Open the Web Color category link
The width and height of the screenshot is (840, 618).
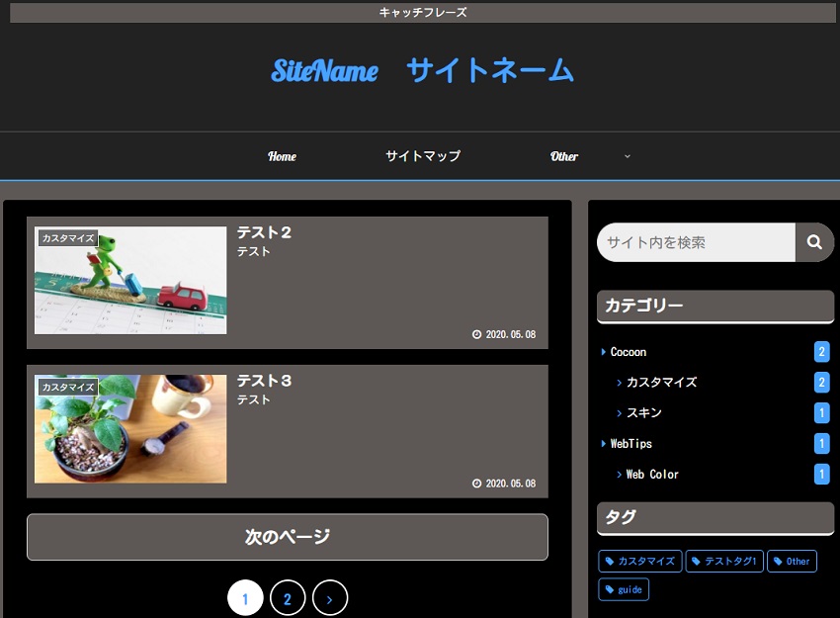652,475
